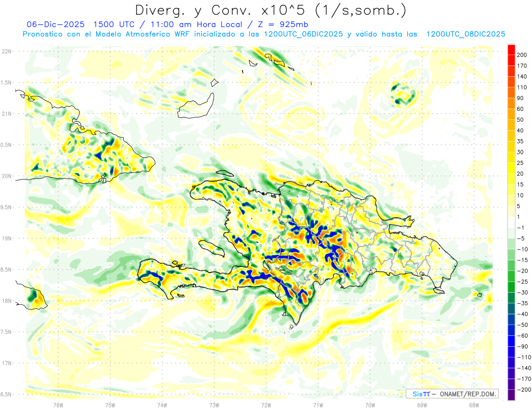The width and height of the screenshot is (532, 411).
Task: Click the colorbar swatch between 60 and 90
Action: [511, 103]
